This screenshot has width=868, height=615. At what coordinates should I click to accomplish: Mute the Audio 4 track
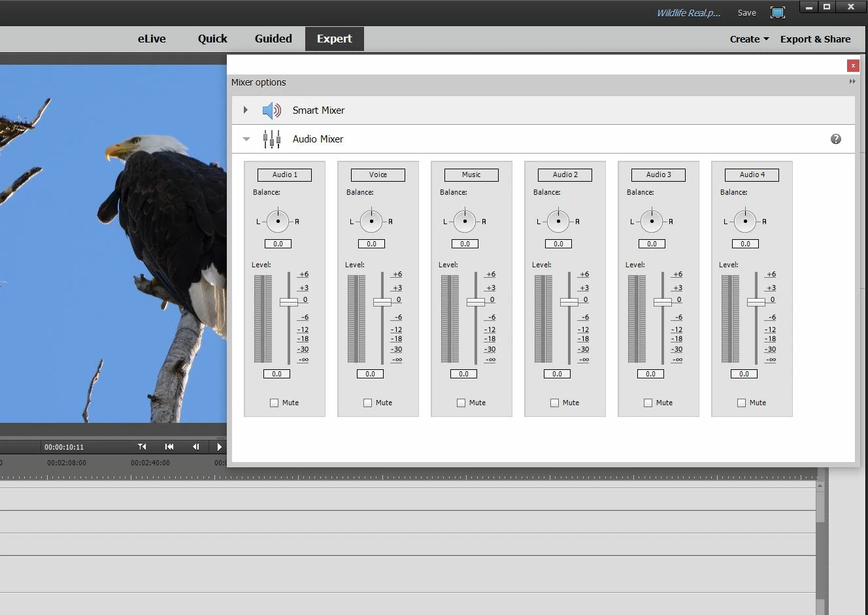pyautogui.click(x=742, y=403)
